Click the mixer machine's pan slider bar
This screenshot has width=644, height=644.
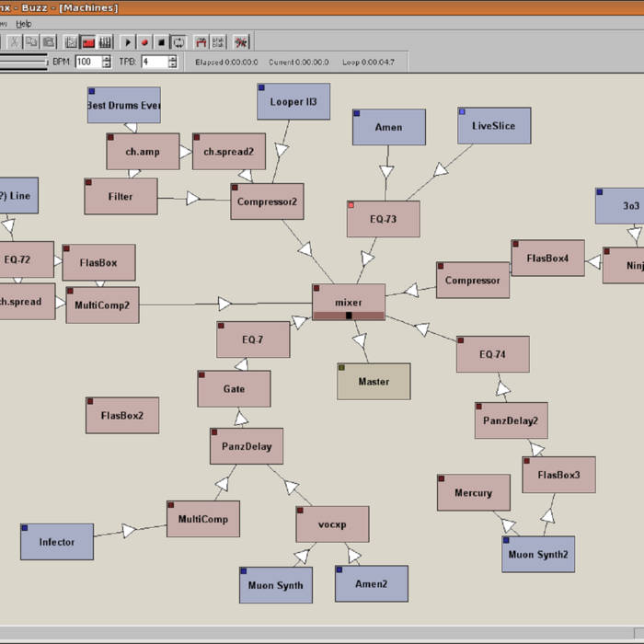click(348, 316)
